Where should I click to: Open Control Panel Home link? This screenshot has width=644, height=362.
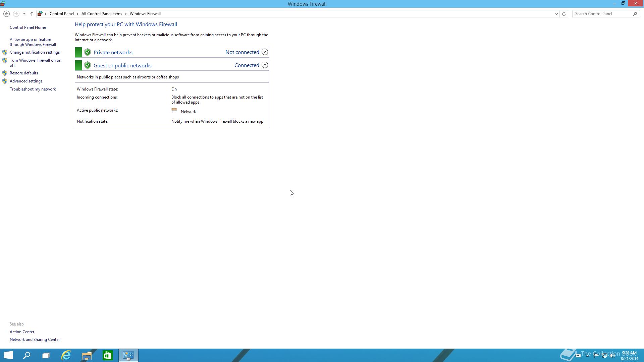tap(28, 27)
